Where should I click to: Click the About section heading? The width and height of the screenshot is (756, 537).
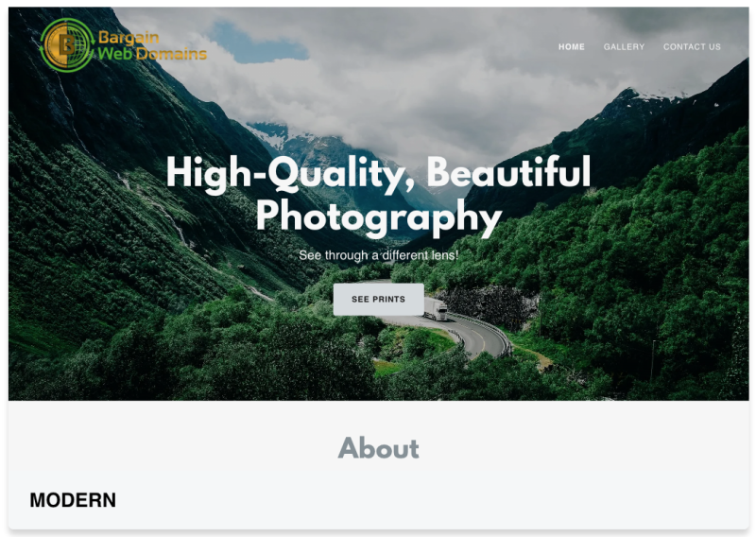[379, 448]
